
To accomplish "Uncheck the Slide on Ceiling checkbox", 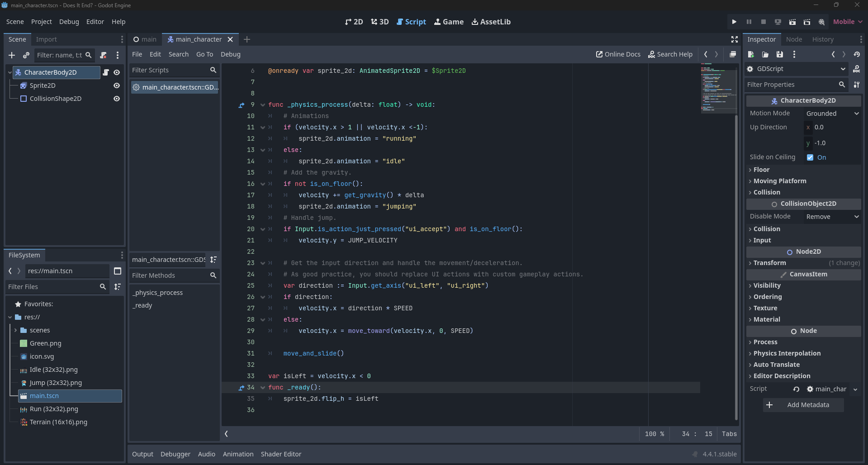I will tap(810, 157).
